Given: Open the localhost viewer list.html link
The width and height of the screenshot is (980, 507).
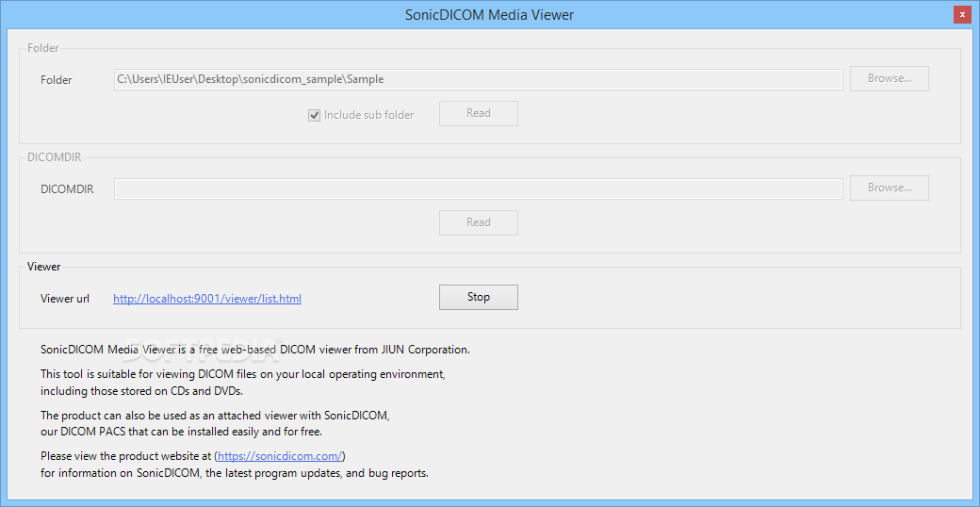Looking at the screenshot, I should [207, 299].
